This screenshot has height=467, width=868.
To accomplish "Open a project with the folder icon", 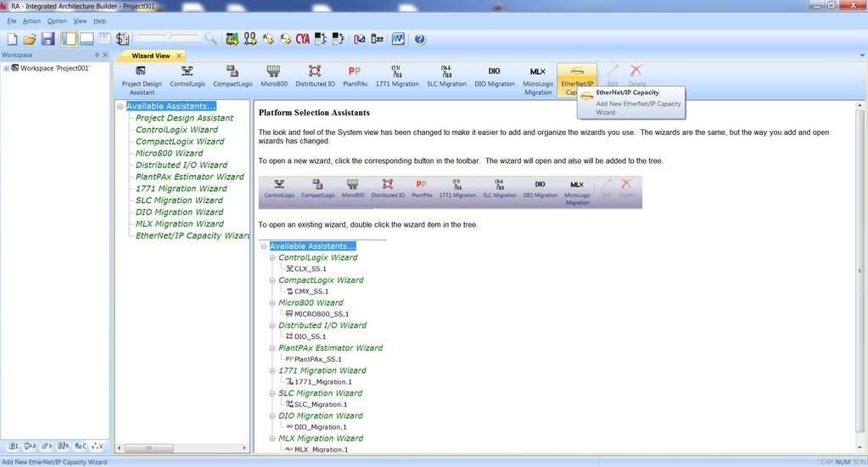I will [x=30, y=39].
